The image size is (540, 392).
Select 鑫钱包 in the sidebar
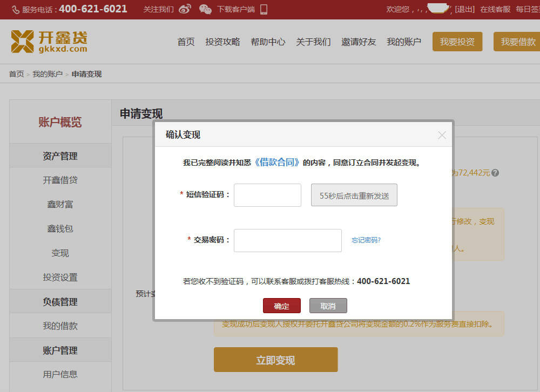pos(60,228)
